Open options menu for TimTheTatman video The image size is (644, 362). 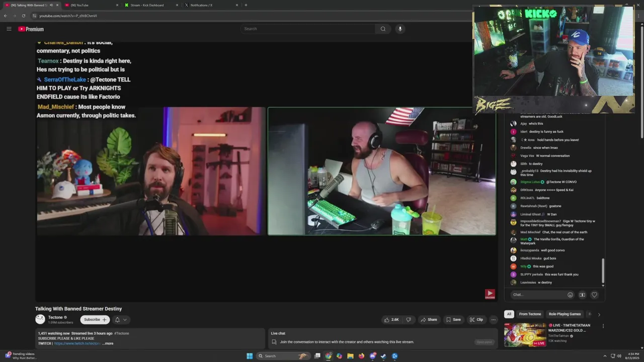pyautogui.click(x=603, y=326)
